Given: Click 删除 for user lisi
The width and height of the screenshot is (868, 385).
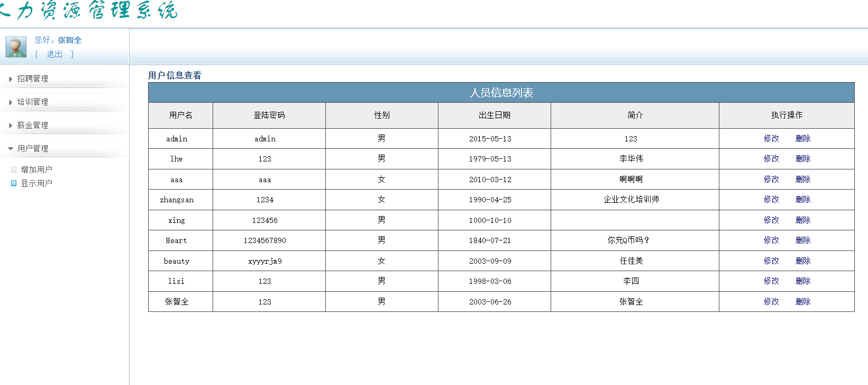Looking at the screenshot, I should tap(803, 281).
